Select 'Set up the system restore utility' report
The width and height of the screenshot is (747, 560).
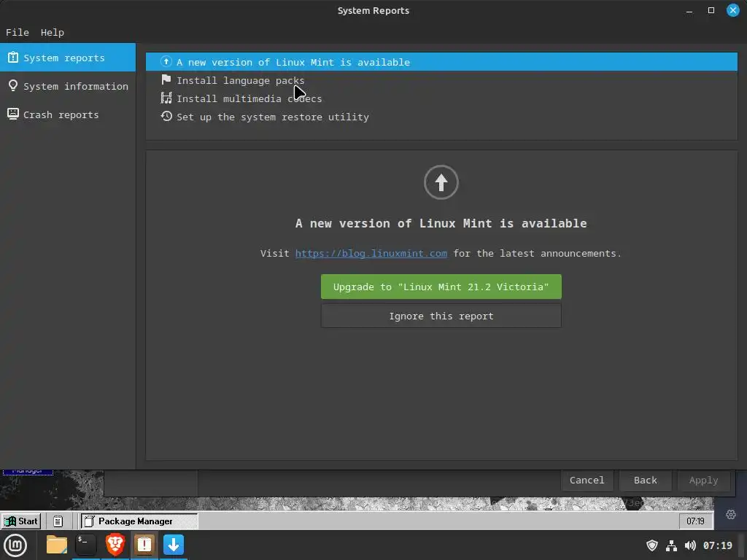(441, 117)
